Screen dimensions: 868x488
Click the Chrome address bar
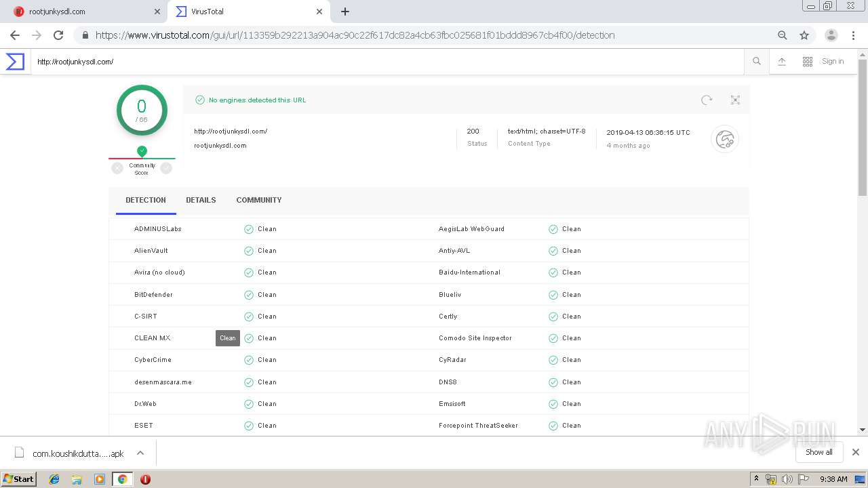pos(427,35)
